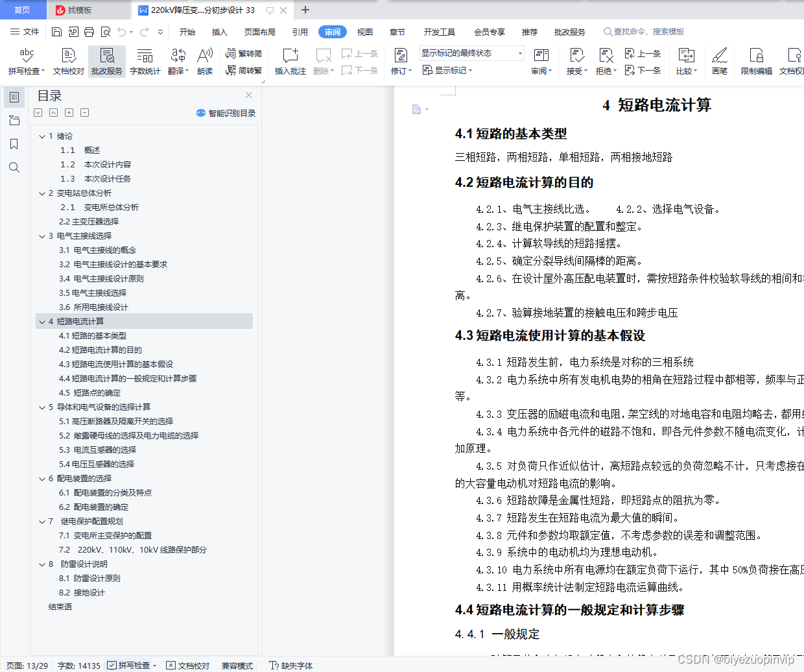Screen dimensions: 804x672
Task: Switch to the 首页 home tab
Action: pyautogui.click(x=22, y=10)
